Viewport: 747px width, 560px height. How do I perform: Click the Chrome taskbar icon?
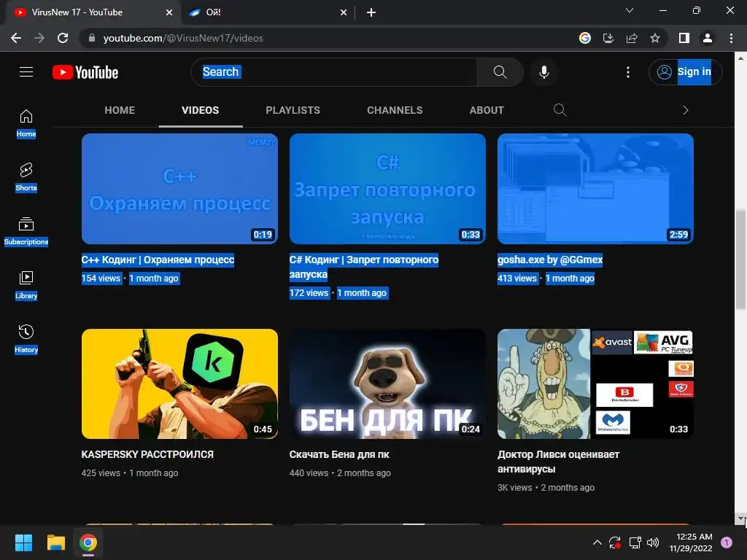tap(88, 542)
